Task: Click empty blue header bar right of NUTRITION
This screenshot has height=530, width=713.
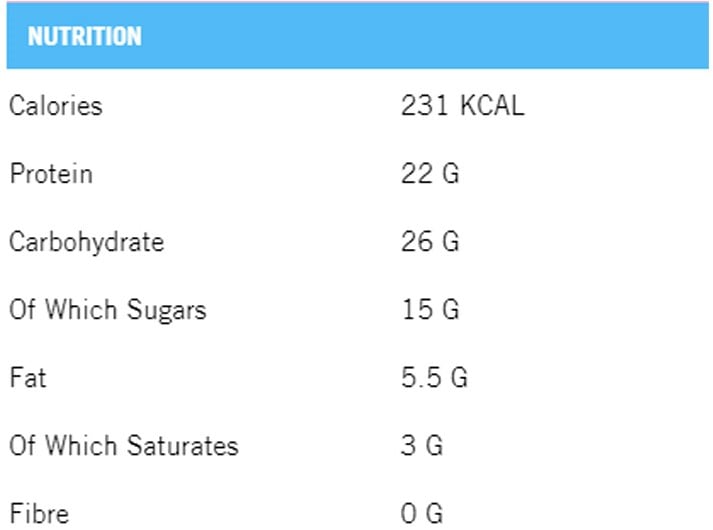Action: click(x=420, y=37)
